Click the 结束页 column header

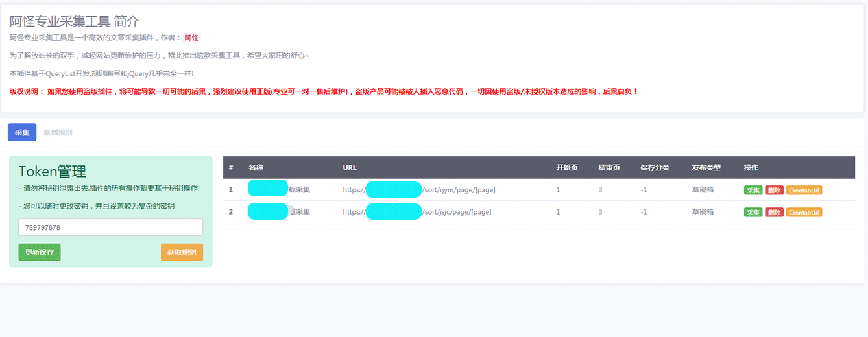click(609, 167)
